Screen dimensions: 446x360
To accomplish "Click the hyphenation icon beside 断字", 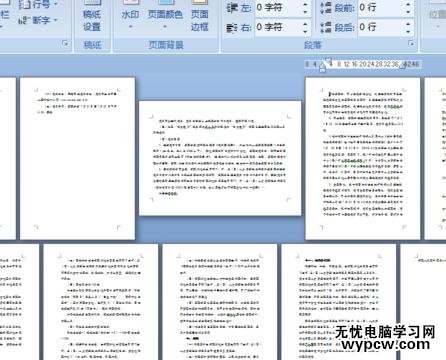I will click(24, 21).
